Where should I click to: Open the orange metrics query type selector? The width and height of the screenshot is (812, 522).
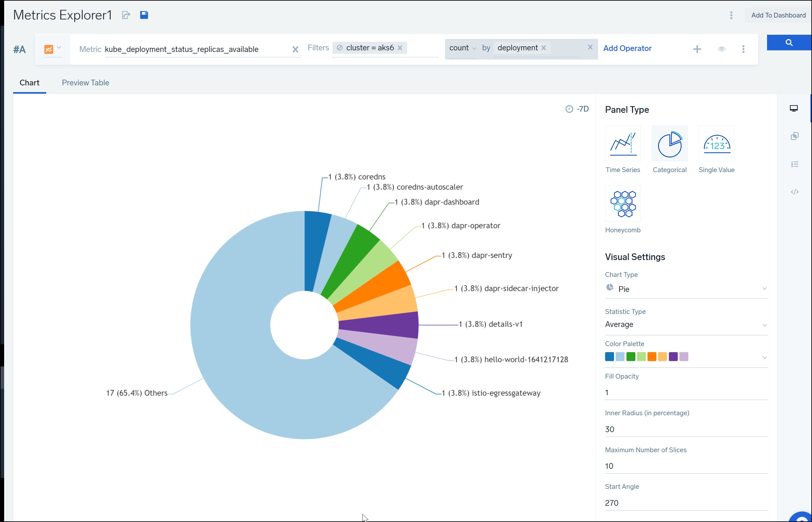pos(53,49)
